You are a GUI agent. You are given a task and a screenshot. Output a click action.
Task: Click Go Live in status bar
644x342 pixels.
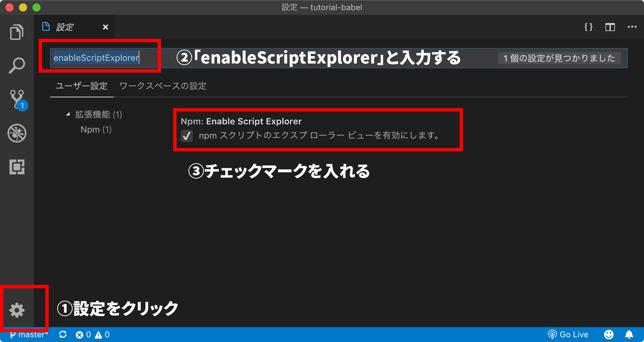click(x=568, y=335)
